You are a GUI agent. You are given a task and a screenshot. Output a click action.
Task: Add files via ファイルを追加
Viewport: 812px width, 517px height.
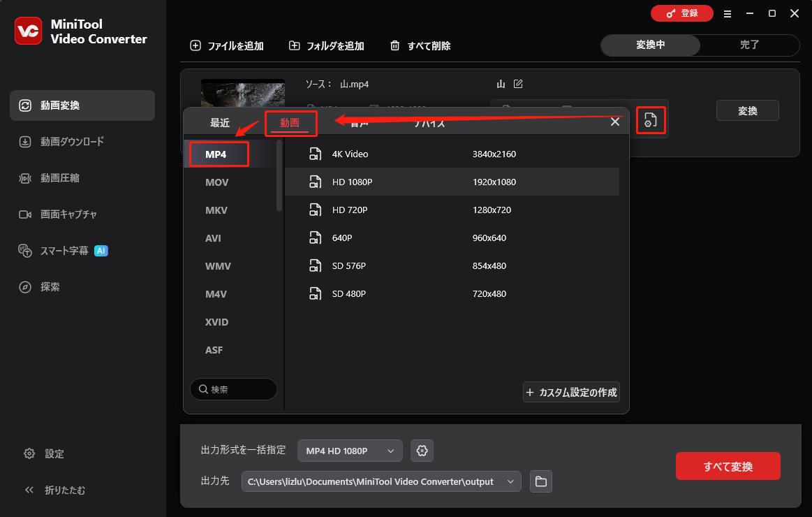coord(228,45)
